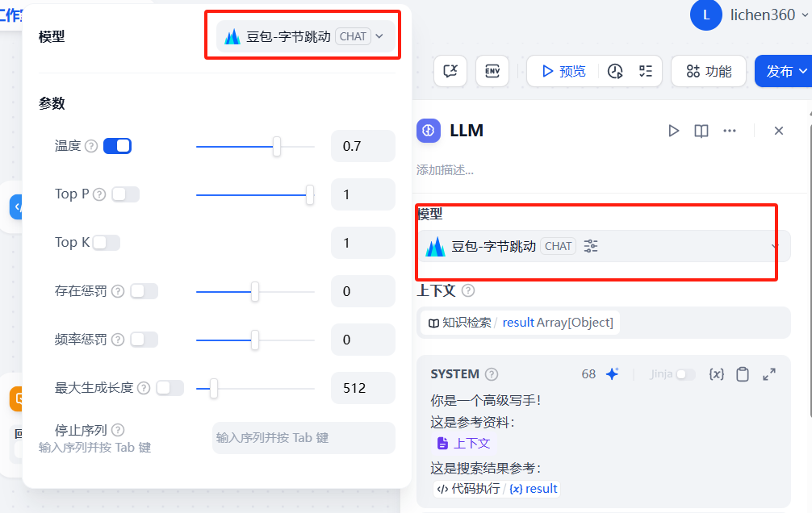Click the 最大生成长度 value field 512
812x513 pixels.
tap(363, 388)
